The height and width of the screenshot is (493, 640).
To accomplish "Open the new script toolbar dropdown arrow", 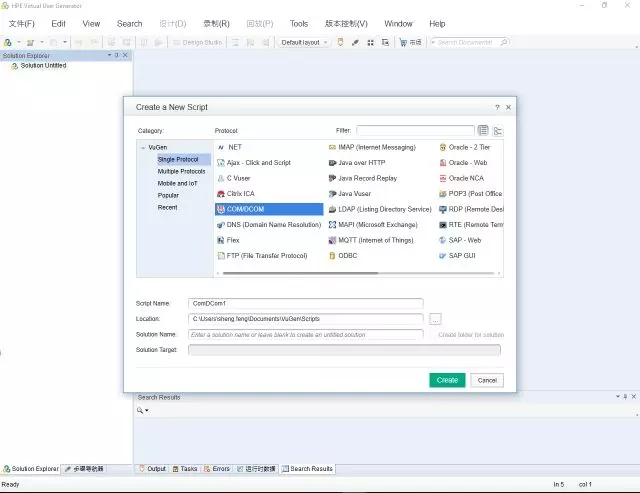I will coord(19,42).
